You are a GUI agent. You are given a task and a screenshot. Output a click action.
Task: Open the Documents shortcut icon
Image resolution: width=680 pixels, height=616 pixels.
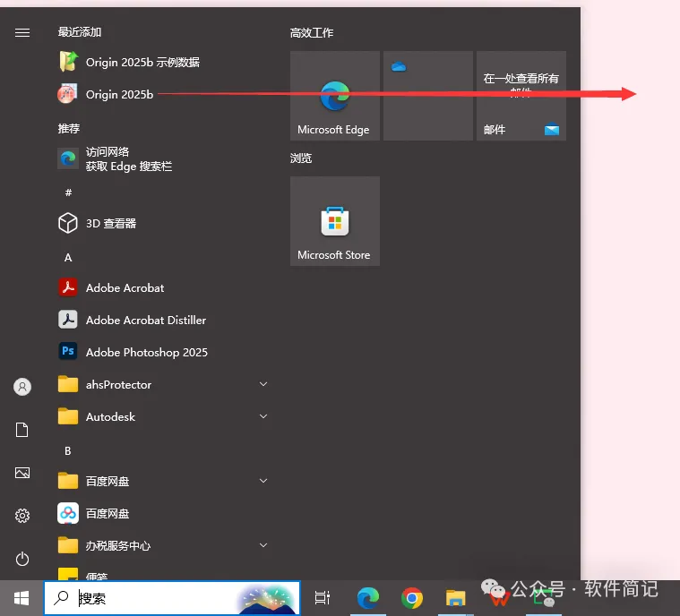tap(22, 430)
